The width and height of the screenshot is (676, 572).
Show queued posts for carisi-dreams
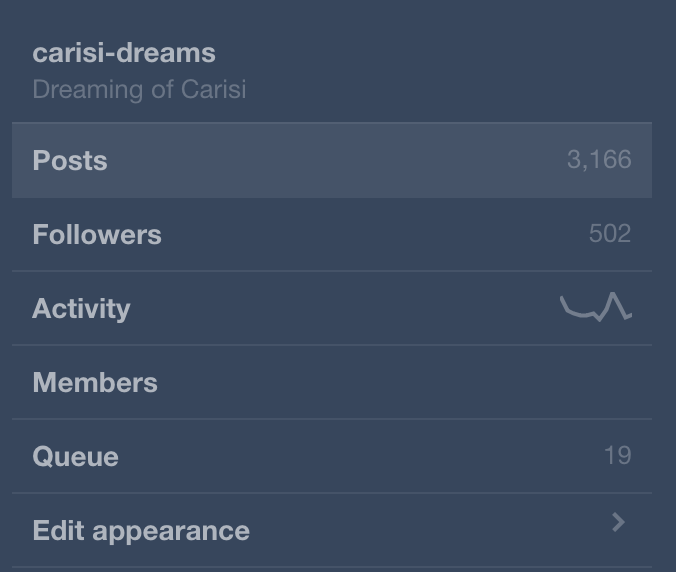pyautogui.click(x=76, y=456)
